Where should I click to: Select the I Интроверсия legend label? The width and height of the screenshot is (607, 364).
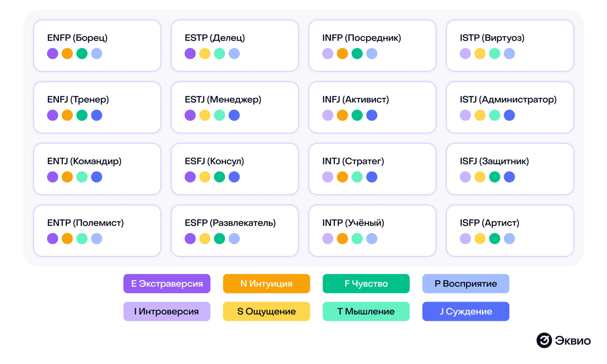167,311
